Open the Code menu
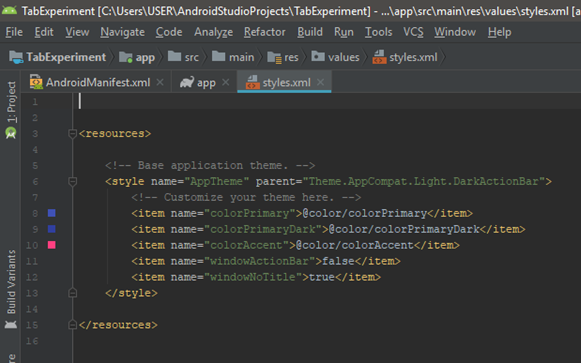Image resolution: width=581 pixels, height=363 pixels. click(x=169, y=32)
